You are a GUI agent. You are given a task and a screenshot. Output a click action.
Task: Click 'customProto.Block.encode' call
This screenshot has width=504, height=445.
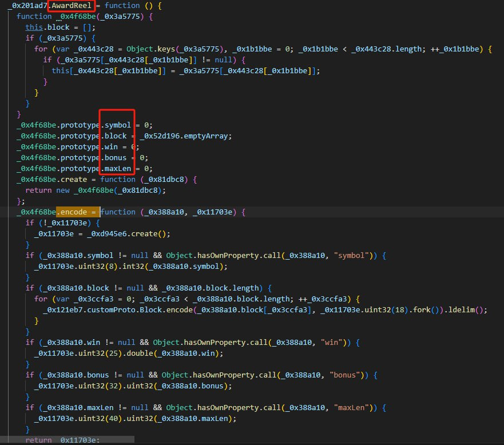(140, 310)
